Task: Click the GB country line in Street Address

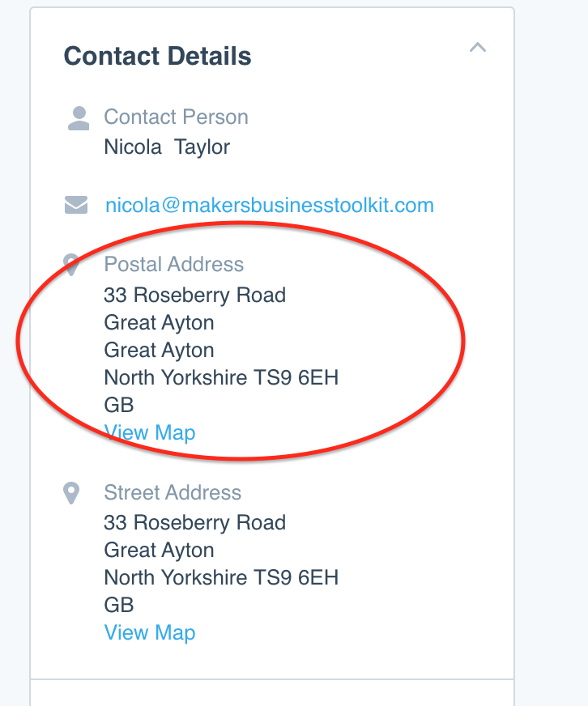Action: pyautogui.click(x=119, y=605)
